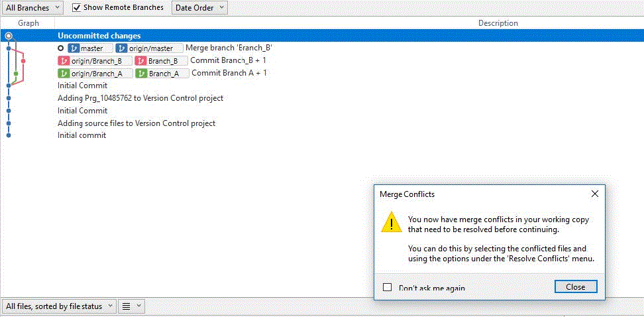
Task: Select the Branch_B local branch tag
Action: point(162,61)
